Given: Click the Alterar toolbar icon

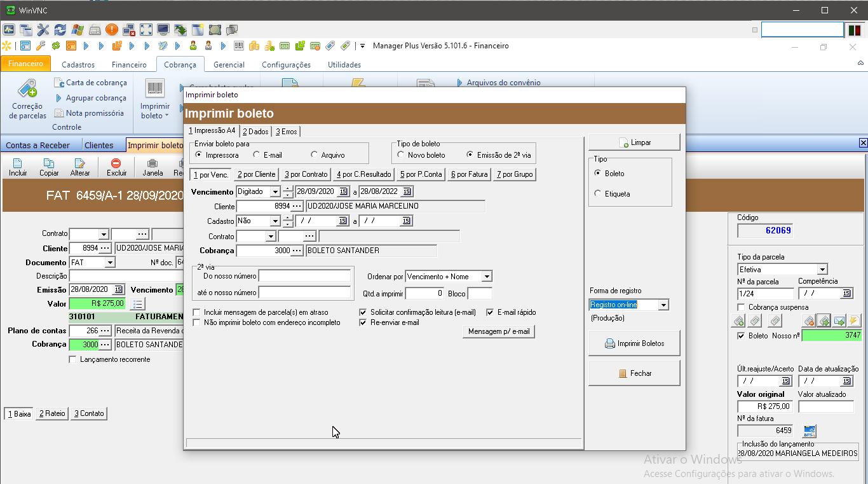Looking at the screenshot, I should point(80,164).
